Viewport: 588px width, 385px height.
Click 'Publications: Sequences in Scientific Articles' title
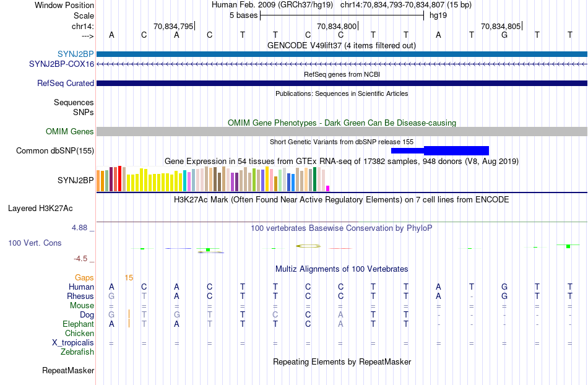(x=342, y=93)
